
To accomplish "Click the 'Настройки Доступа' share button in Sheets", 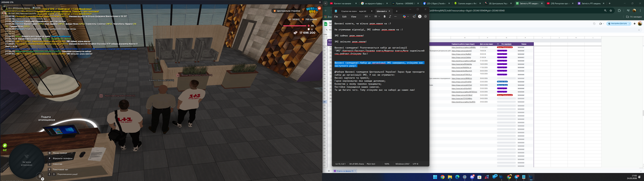I will [617, 24].
